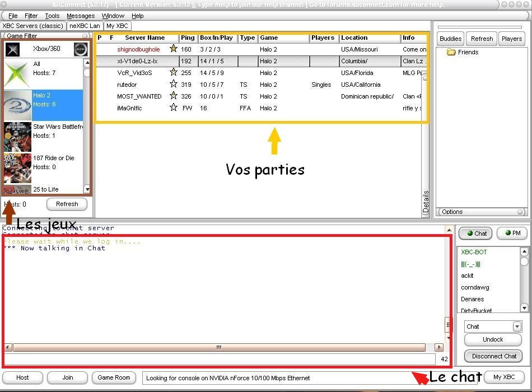This screenshot has width=532, height=392.
Task: Choose the All games Xbox logo thumbnail
Action: click(x=17, y=74)
